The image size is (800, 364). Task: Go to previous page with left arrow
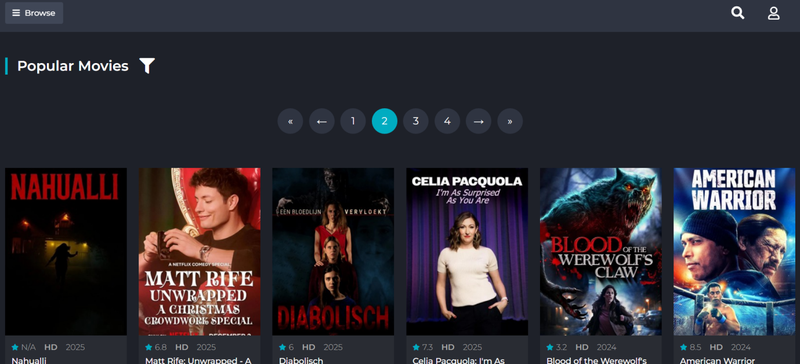(x=321, y=121)
